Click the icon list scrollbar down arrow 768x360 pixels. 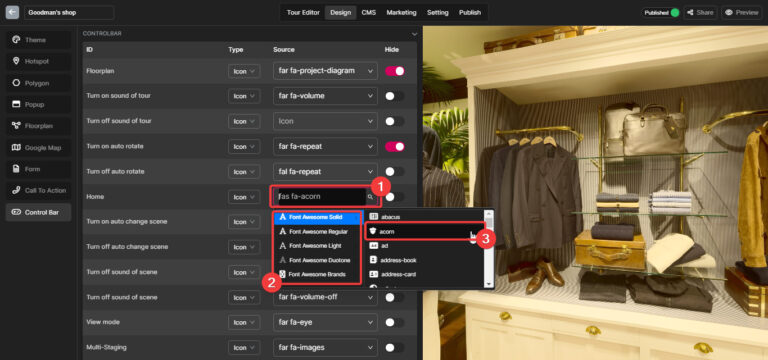pyautogui.click(x=488, y=284)
